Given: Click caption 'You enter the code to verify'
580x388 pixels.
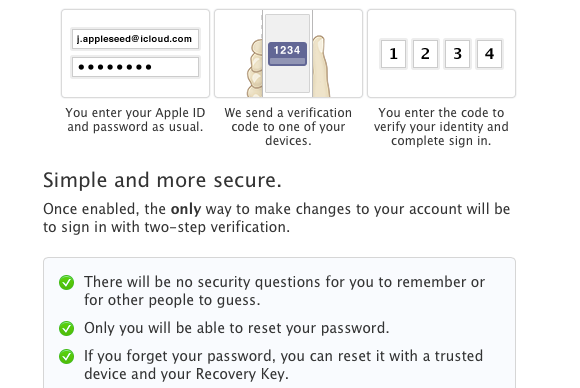Looking at the screenshot, I should (441, 126).
